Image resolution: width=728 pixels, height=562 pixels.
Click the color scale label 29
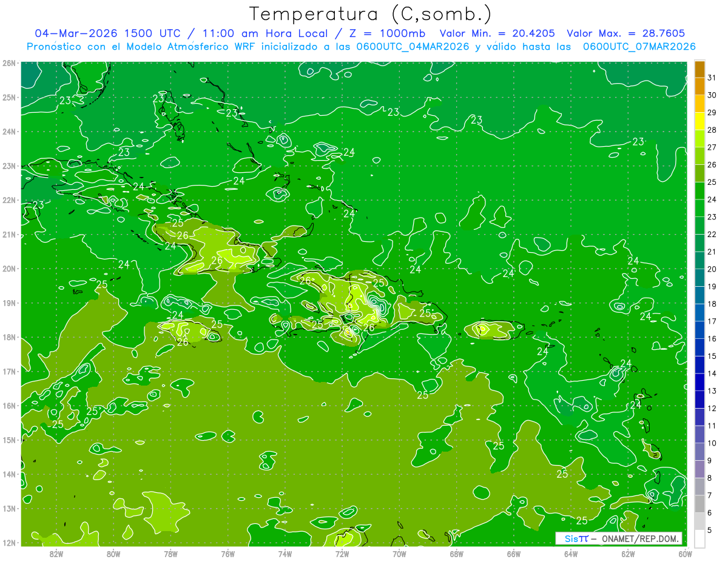[x=712, y=113]
